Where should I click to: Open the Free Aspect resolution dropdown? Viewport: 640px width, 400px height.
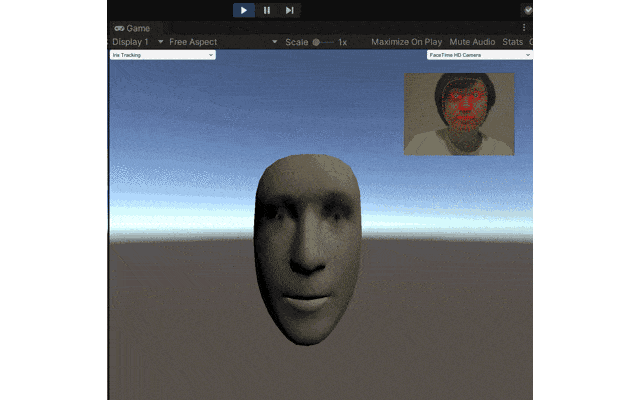coord(223,42)
